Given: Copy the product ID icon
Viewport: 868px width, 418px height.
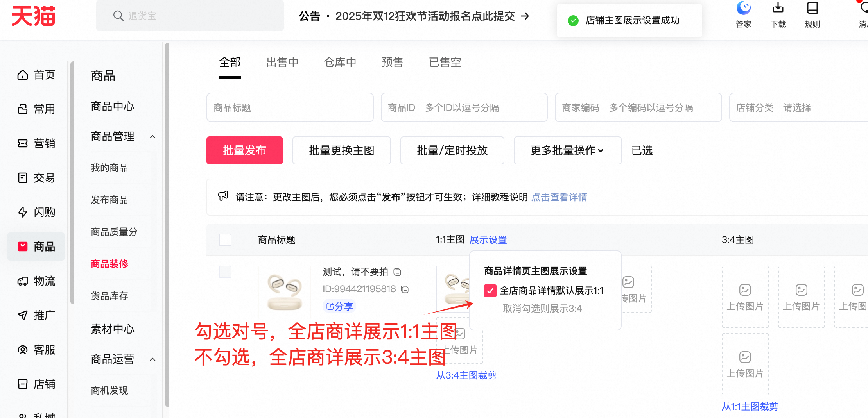Looking at the screenshot, I should click(x=405, y=289).
